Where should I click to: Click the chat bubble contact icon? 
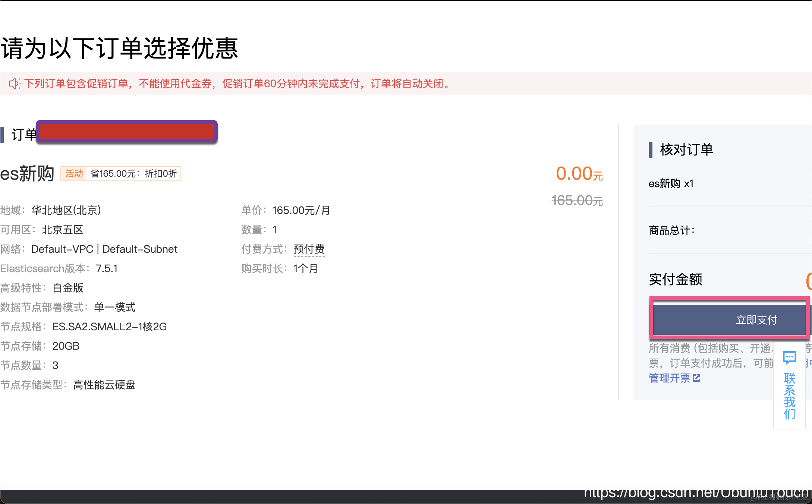click(789, 357)
